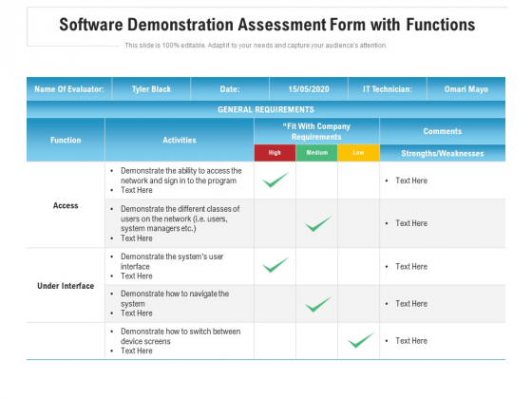Image resolution: width=532 pixels, height=399 pixels.
Task: Click the 'IT Technician:' header cell
Action: pyautogui.click(x=388, y=89)
